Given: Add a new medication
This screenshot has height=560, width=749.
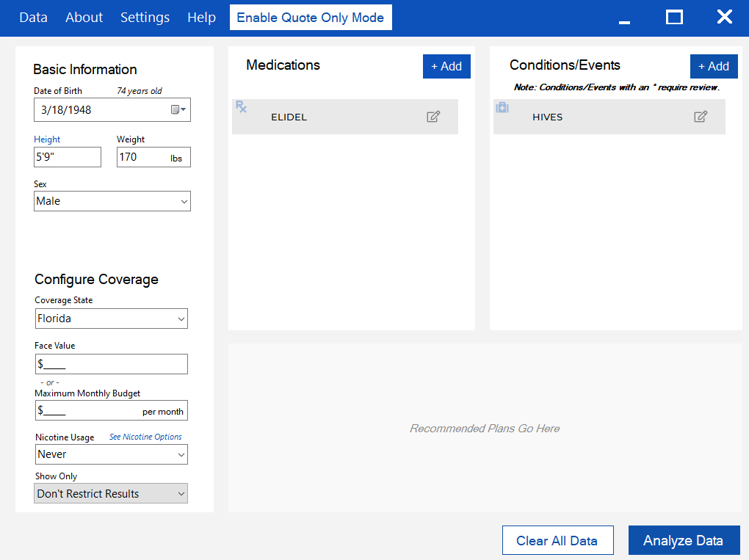Looking at the screenshot, I should (446, 66).
